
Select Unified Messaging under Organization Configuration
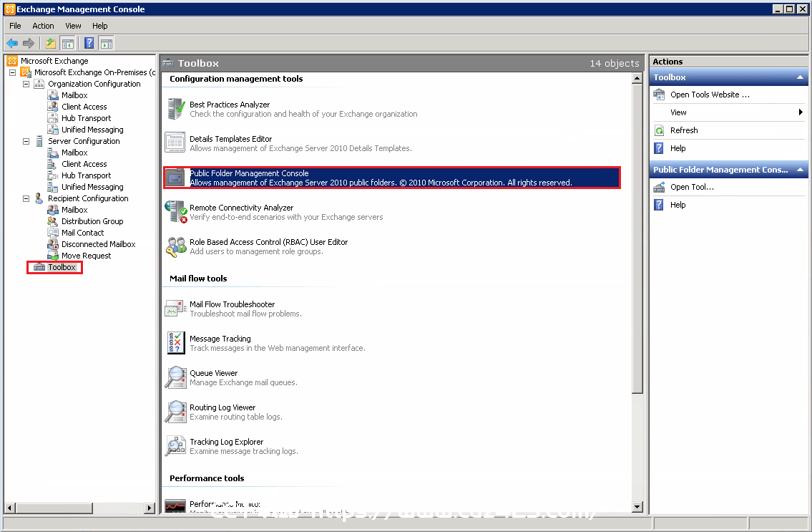tap(92, 130)
